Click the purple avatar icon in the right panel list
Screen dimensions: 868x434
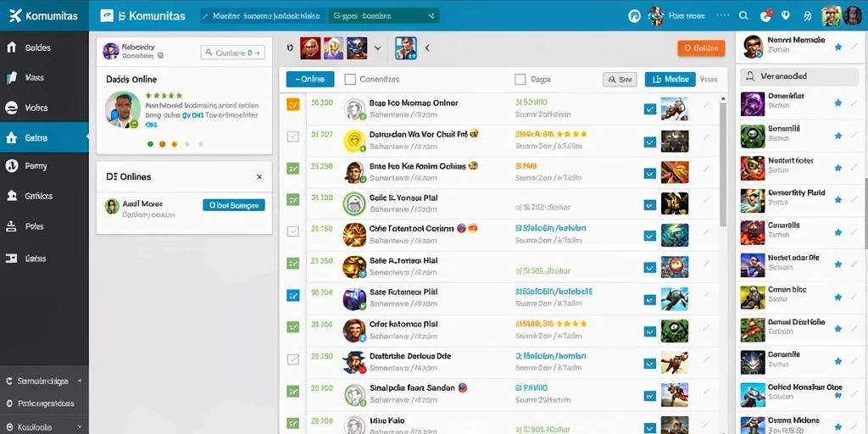point(753,104)
